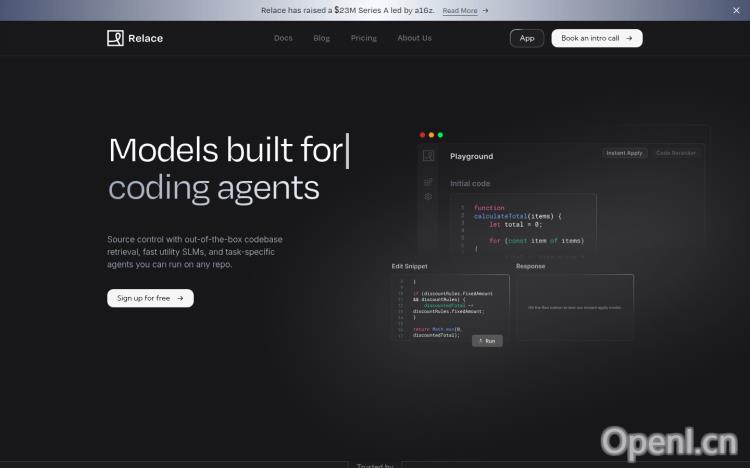Dismiss the announcement banner with the X
The height and width of the screenshot is (468, 750).
736,10
